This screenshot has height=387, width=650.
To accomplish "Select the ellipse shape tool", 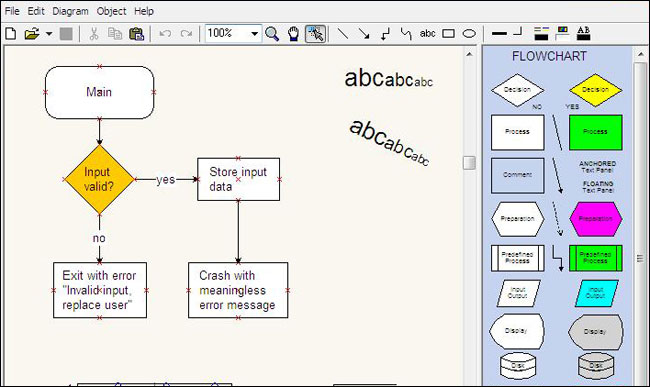I will point(469,34).
